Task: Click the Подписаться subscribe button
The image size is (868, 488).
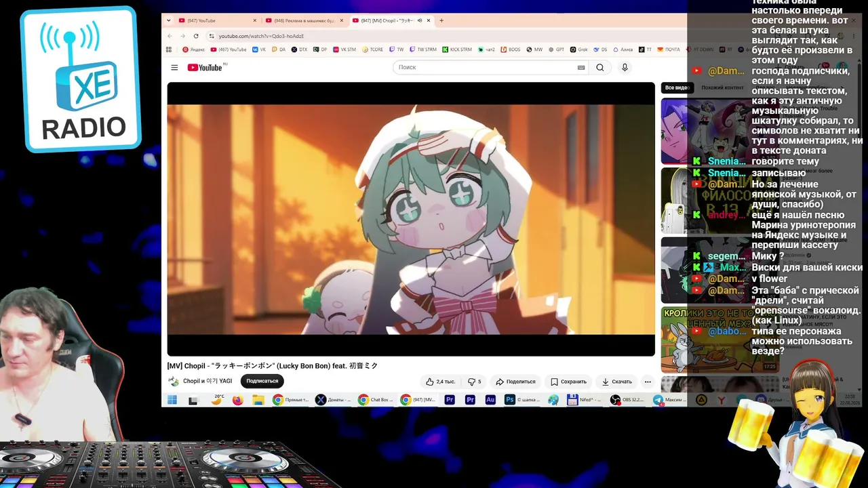Action: 262,381
